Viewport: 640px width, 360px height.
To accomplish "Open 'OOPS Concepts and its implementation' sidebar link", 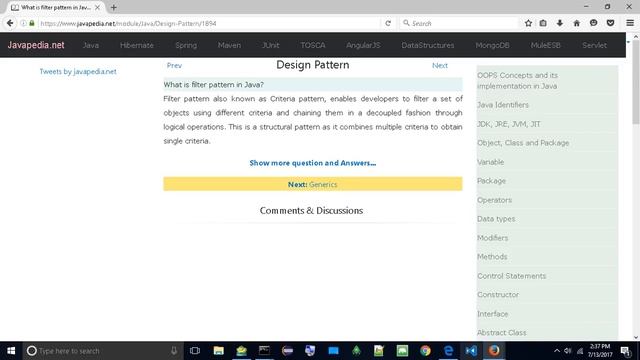I will [518, 81].
